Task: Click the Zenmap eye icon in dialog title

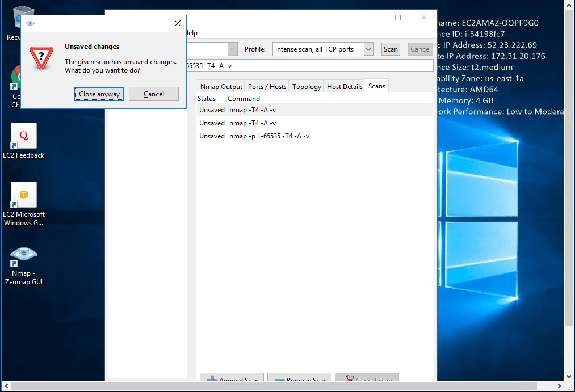Action: [30, 23]
